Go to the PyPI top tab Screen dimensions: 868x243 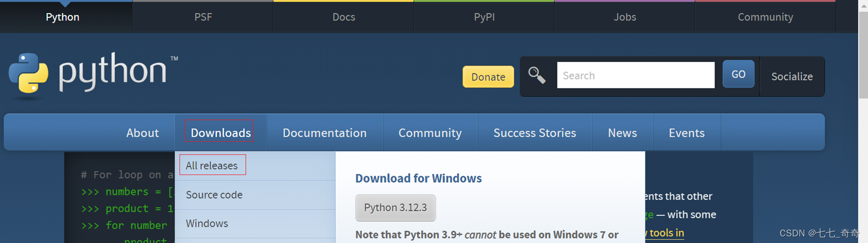pos(484,17)
